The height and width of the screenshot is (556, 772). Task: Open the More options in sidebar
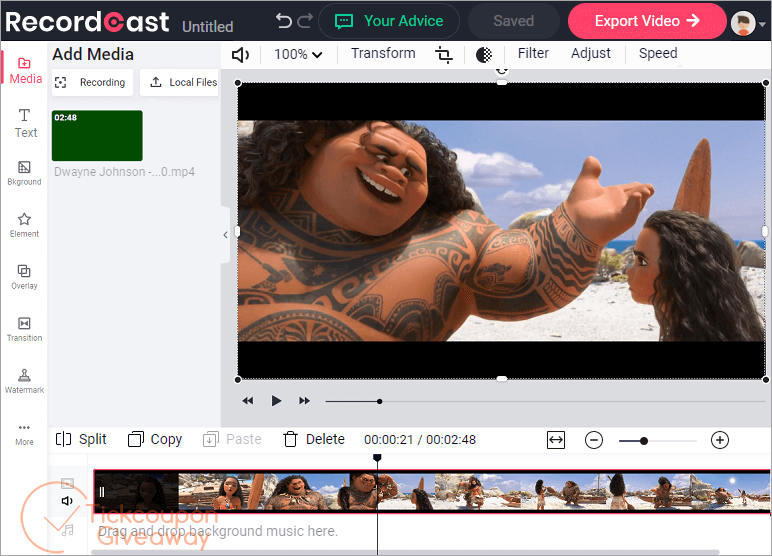tap(24, 434)
